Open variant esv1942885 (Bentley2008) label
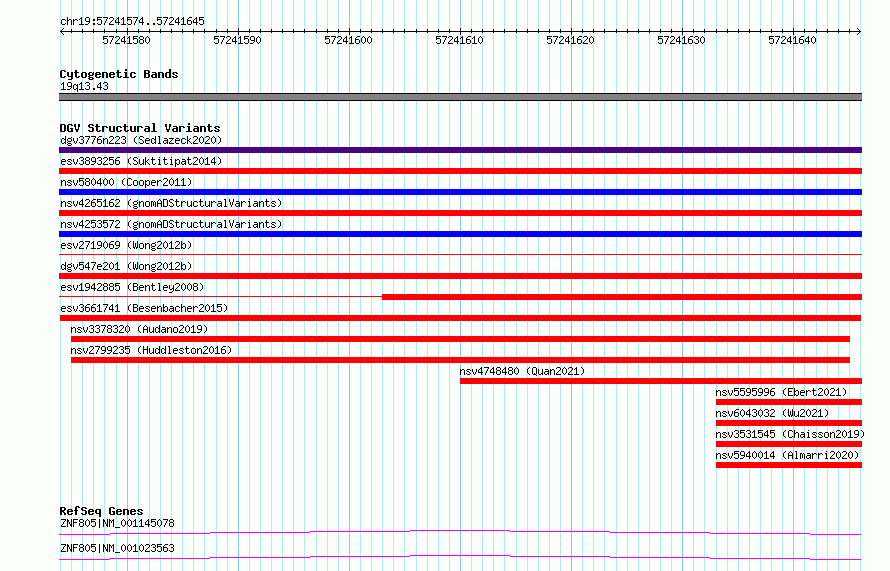This screenshot has width=890, height=571. pos(132,287)
